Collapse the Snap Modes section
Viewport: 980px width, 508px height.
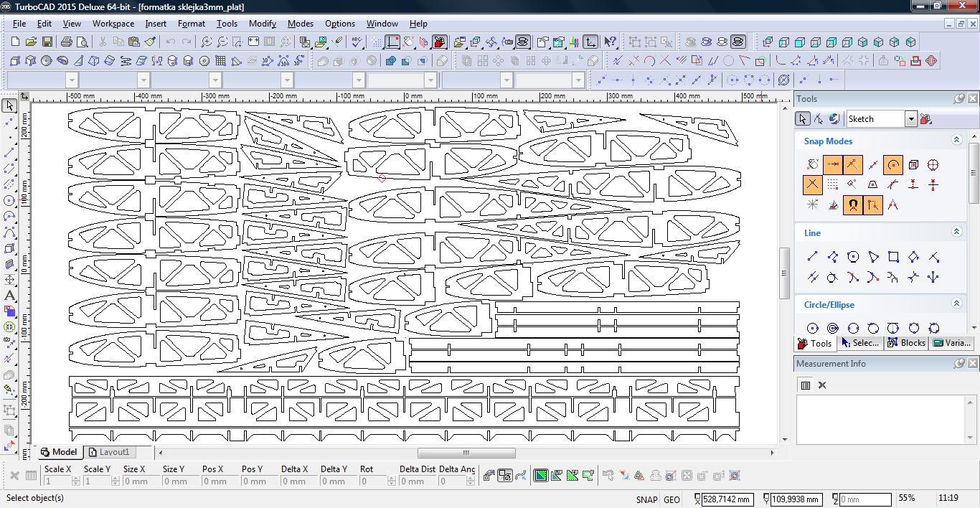tap(956, 141)
